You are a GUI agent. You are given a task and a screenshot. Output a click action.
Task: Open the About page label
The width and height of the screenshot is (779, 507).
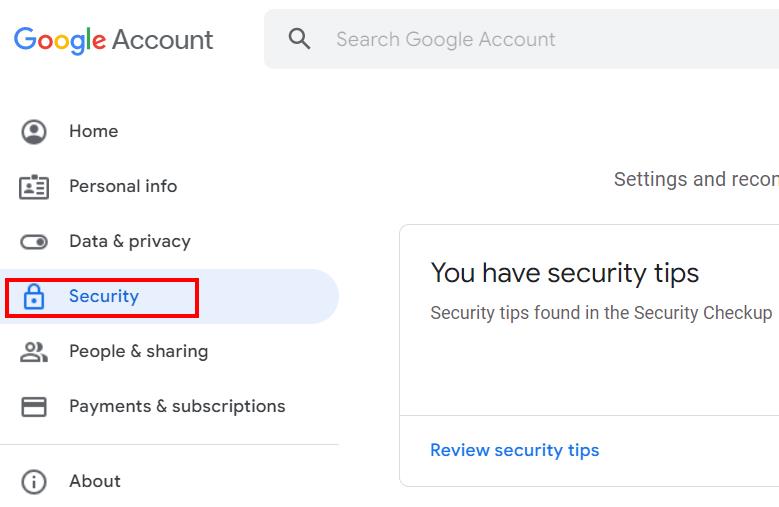(95, 481)
